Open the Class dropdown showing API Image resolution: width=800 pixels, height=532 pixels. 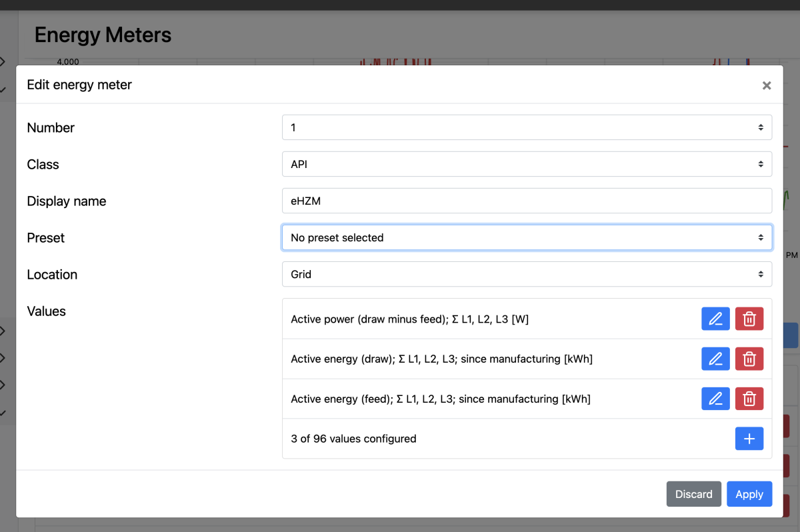pos(527,164)
